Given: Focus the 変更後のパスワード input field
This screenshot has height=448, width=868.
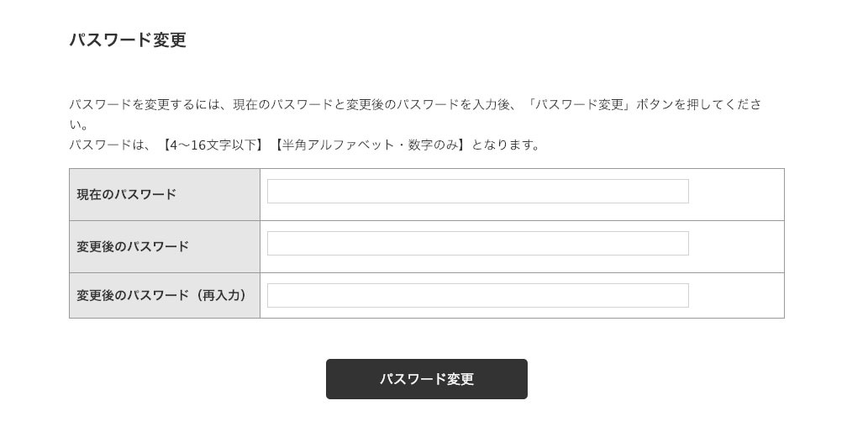Looking at the screenshot, I should (477, 244).
